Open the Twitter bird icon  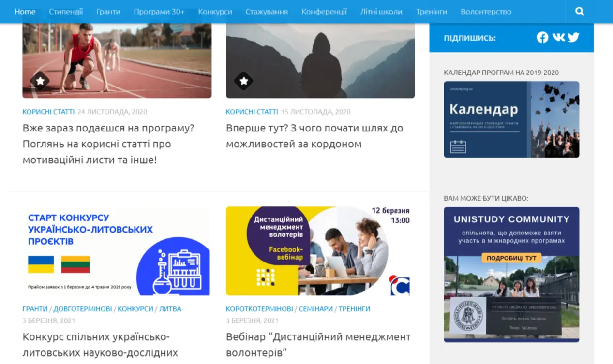pyautogui.click(x=573, y=38)
